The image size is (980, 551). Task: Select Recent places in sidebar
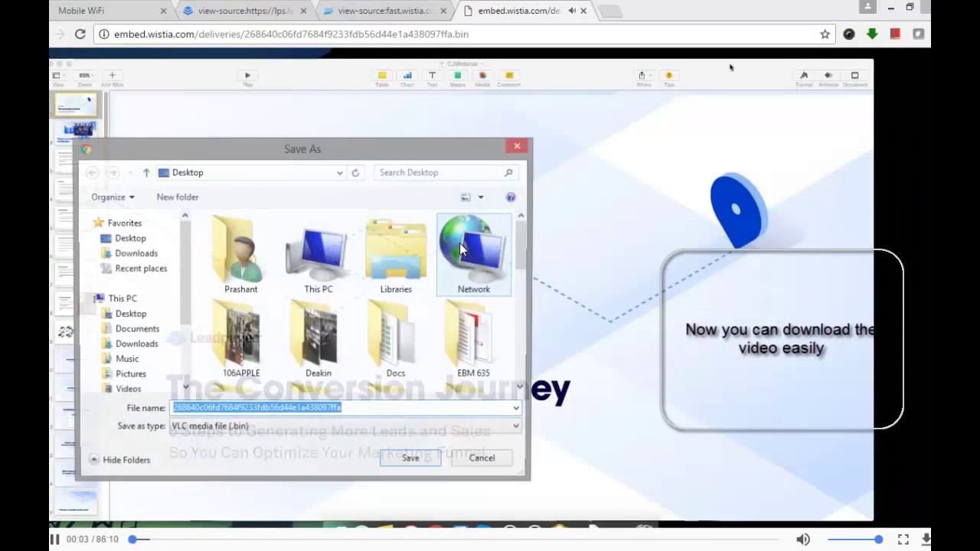pyautogui.click(x=133, y=269)
